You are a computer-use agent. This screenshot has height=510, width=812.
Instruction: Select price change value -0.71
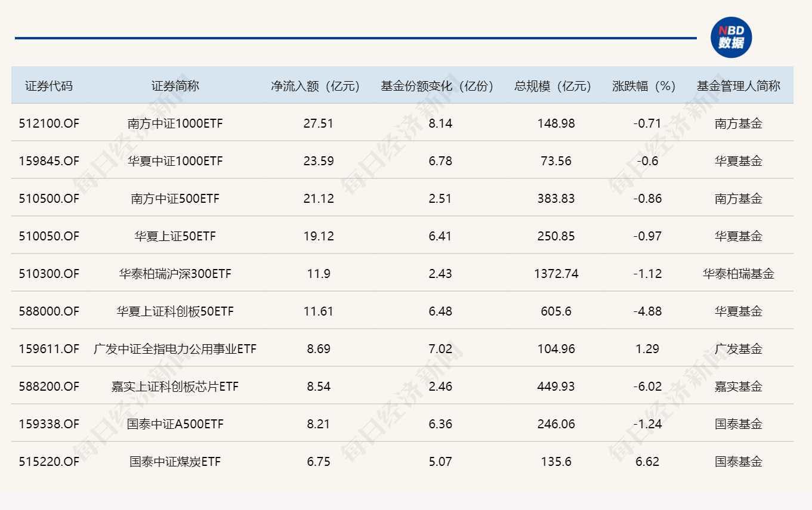pyautogui.click(x=647, y=123)
